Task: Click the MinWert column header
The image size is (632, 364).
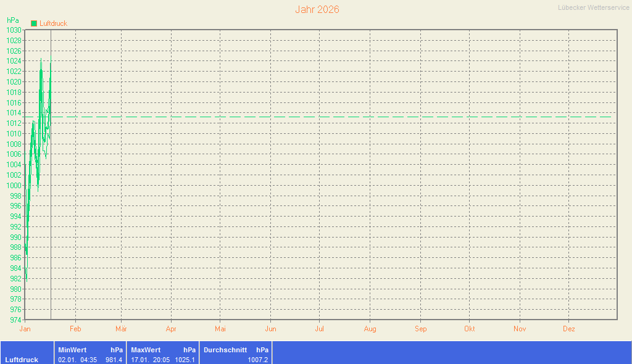Action: point(72,350)
